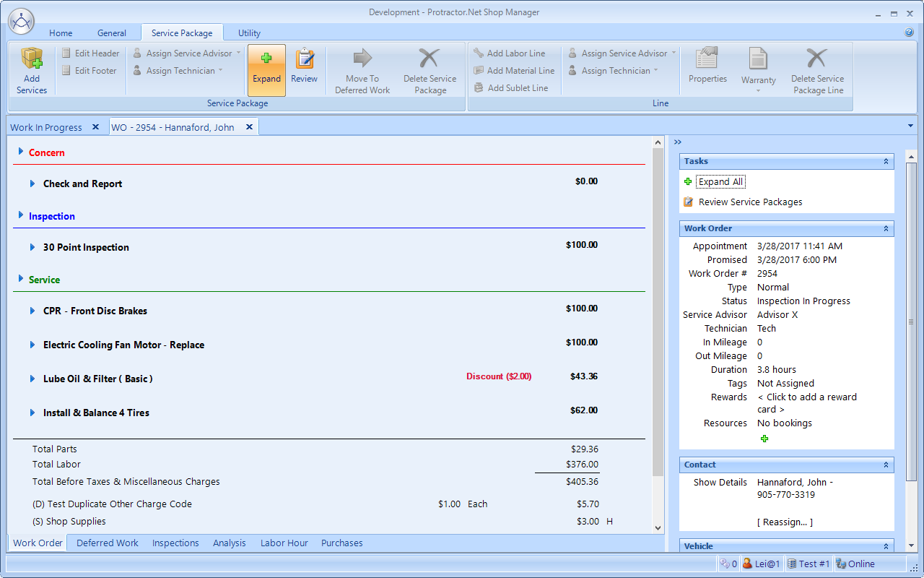Open the Warranty dropdown button

[758, 71]
